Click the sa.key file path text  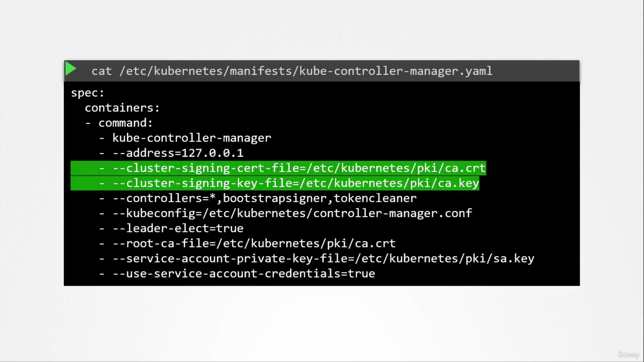tap(444, 258)
